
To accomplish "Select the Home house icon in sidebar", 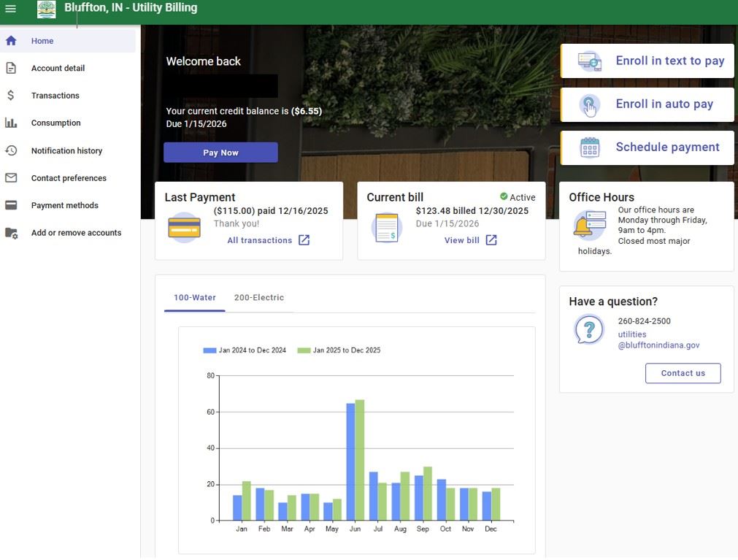I will (9, 40).
